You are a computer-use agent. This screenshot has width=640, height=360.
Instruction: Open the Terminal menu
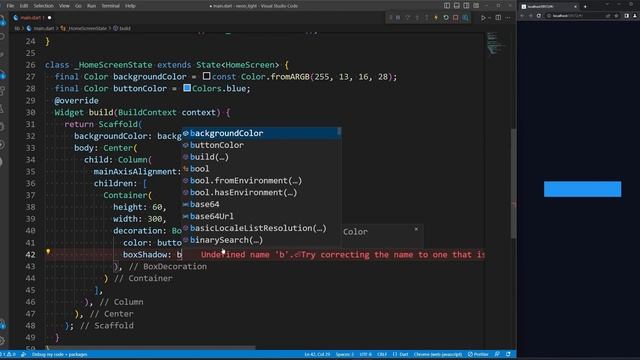(x=111, y=6)
